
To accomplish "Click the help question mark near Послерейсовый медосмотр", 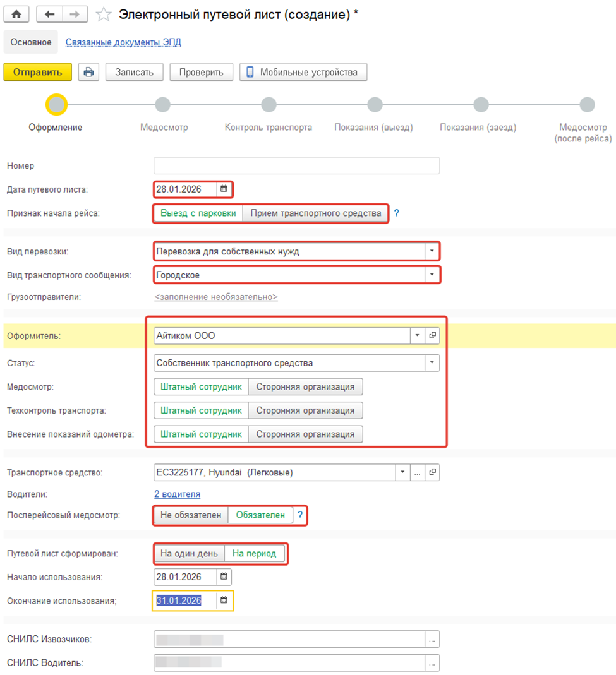I will (300, 515).
